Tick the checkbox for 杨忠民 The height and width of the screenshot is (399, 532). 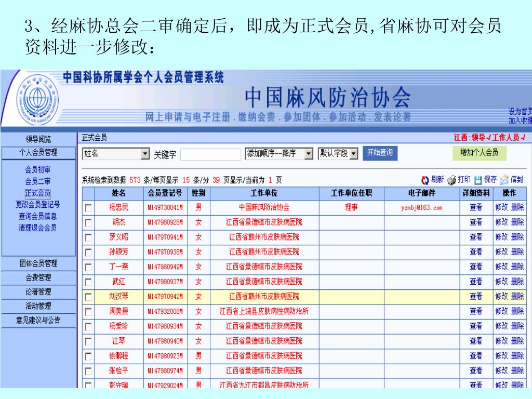88,208
